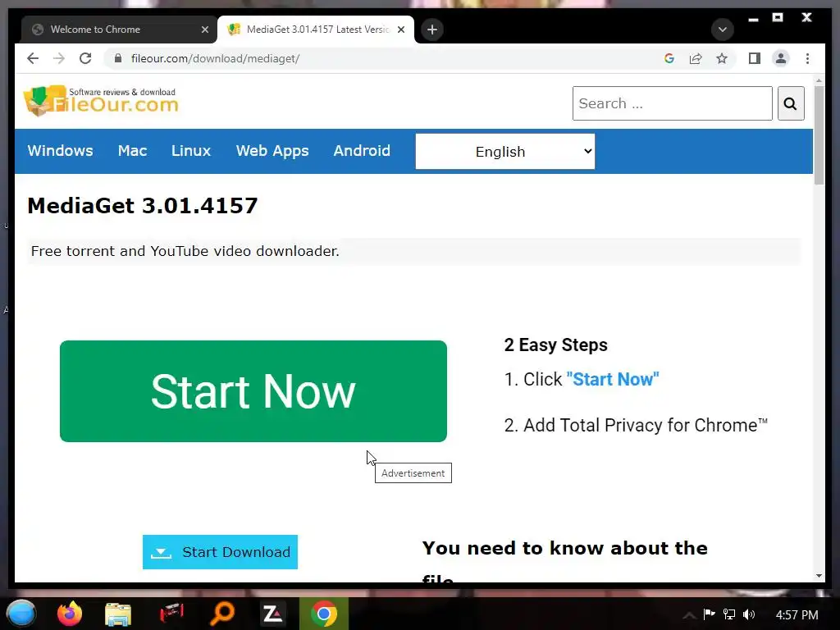Click the MediaGet 3.01.4157 heading
Screen dimensions: 840x630
coord(143,206)
